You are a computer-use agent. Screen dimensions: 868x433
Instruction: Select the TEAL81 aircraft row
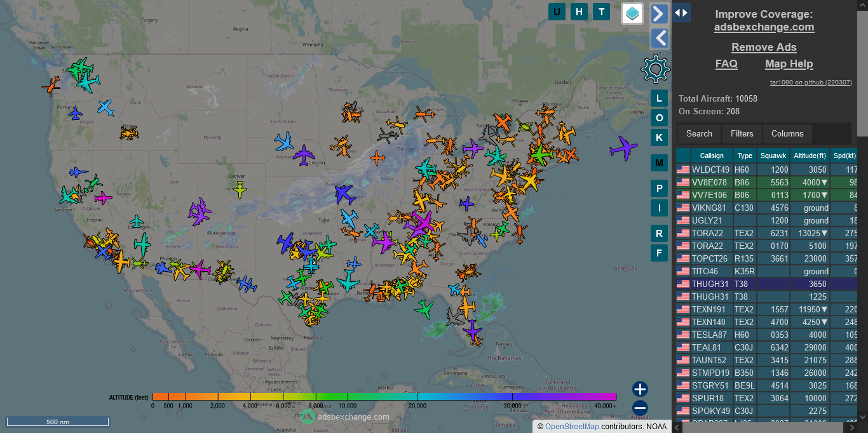point(767,347)
